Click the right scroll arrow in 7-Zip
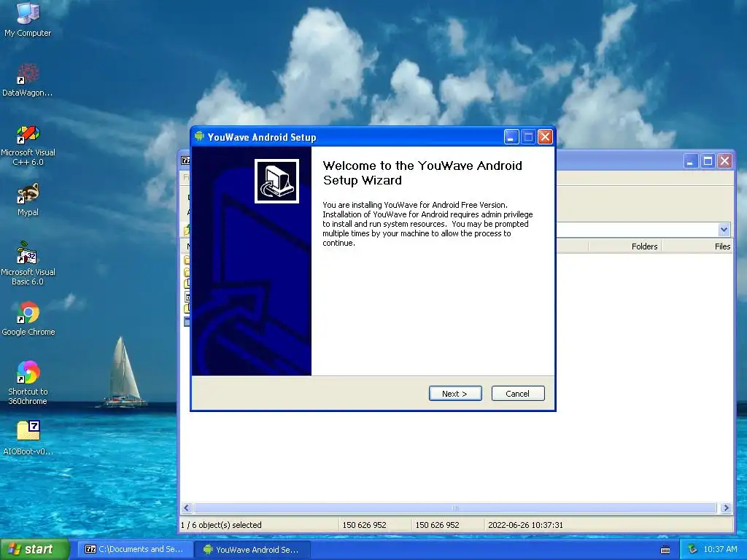The height and width of the screenshot is (560, 747). coord(726,507)
